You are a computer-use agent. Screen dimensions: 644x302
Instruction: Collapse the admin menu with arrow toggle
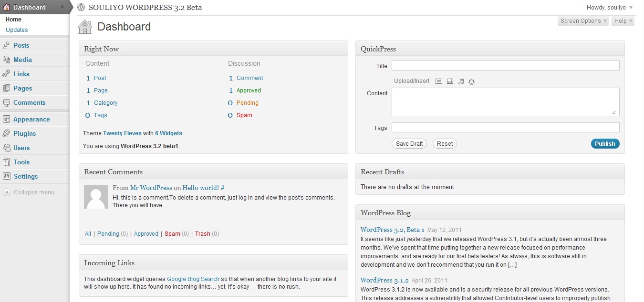tap(7, 192)
